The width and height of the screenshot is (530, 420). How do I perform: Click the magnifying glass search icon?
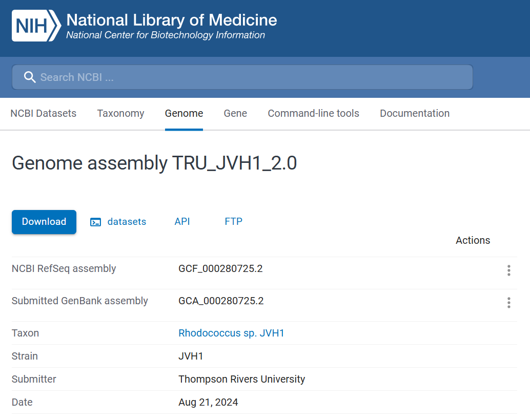point(30,77)
